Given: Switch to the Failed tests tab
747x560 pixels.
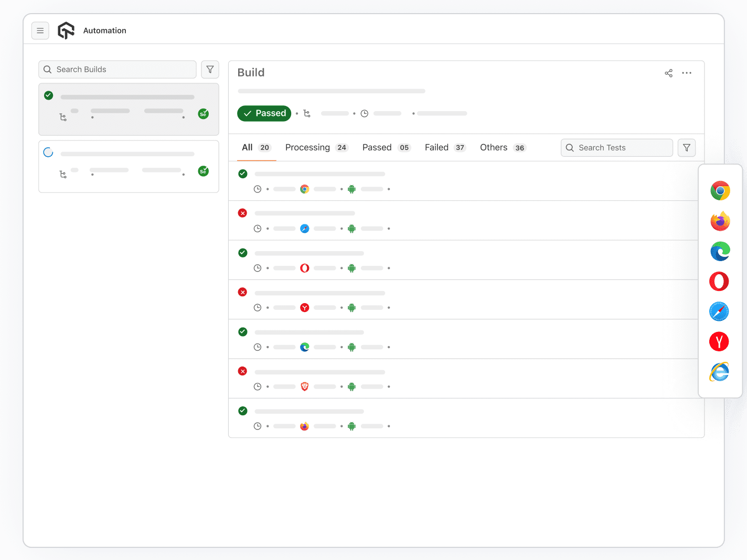Looking at the screenshot, I should tap(437, 147).
